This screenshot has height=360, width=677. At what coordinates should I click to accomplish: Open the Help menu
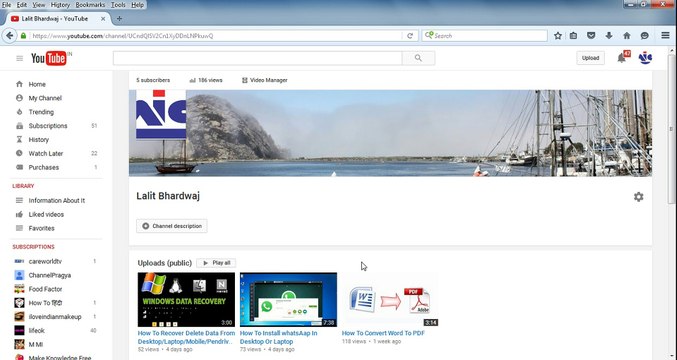[137, 5]
